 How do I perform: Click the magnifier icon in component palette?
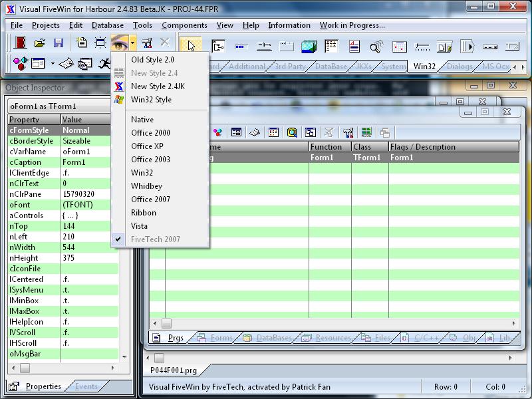click(376, 47)
